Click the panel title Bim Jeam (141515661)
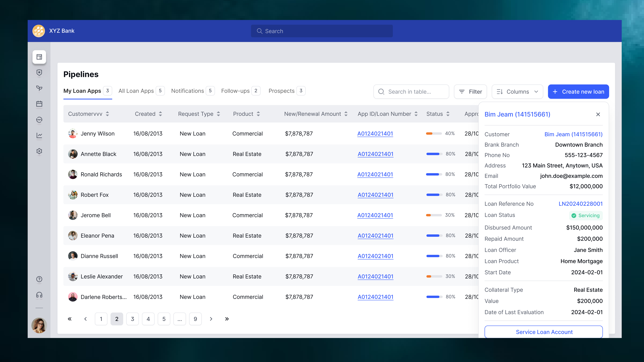The height and width of the screenshot is (362, 644). pos(517,114)
